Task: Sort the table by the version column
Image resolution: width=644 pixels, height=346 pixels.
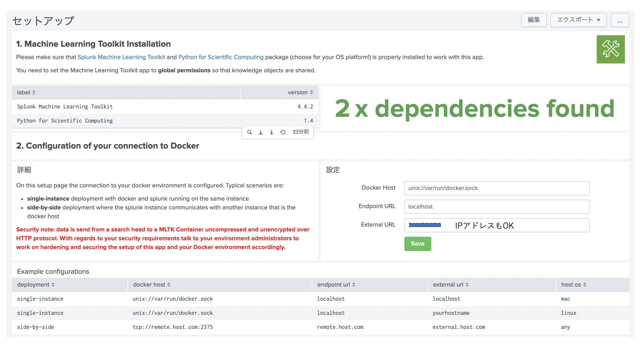Action: pos(300,92)
